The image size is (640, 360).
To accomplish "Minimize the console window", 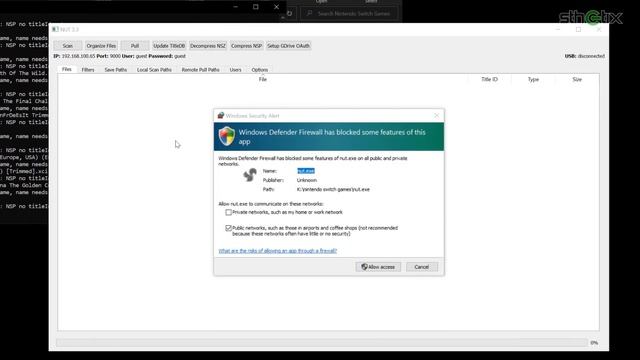I will [x=236, y=7].
